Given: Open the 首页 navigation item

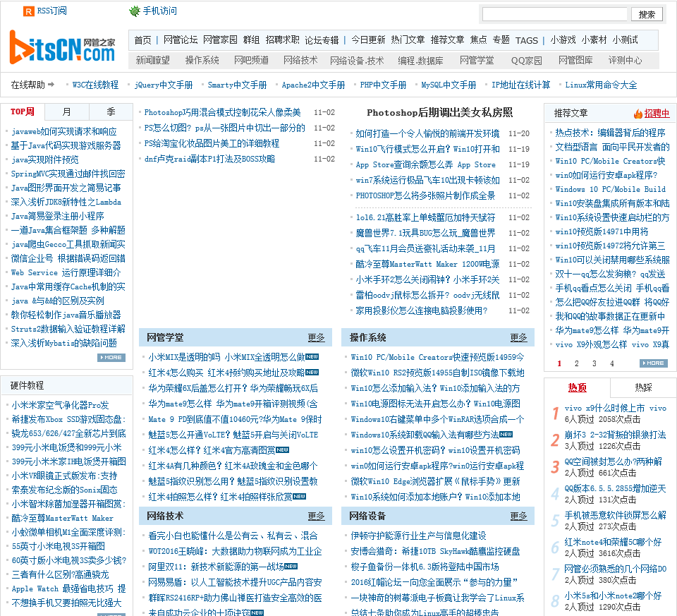Looking at the screenshot, I should [142, 40].
